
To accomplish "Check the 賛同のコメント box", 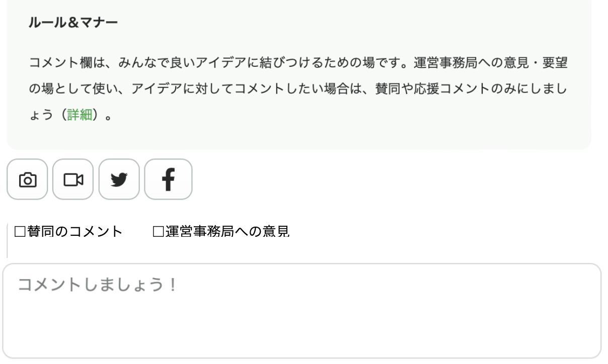I will [x=20, y=232].
